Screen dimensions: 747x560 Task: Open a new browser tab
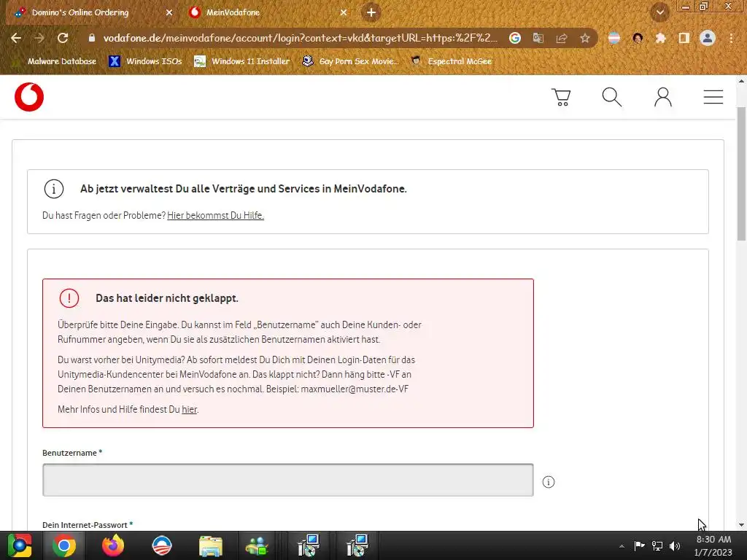[x=371, y=12]
